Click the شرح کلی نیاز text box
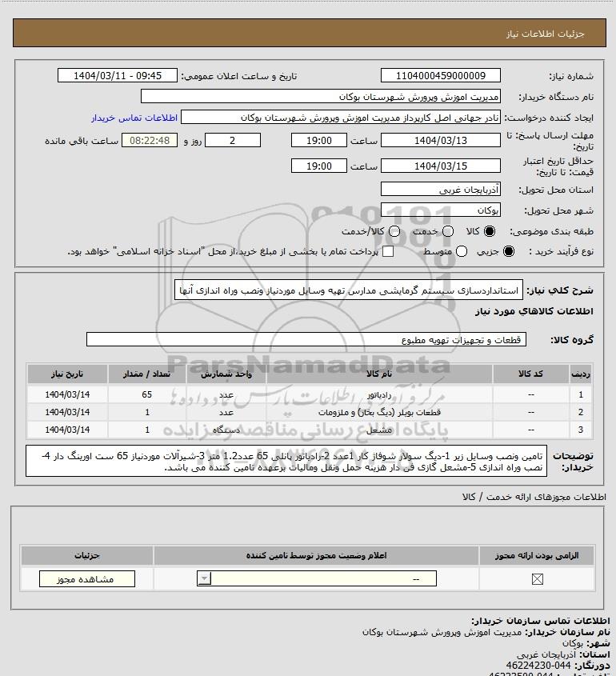This screenshot has height=676, width=616. tap(349, 290)
